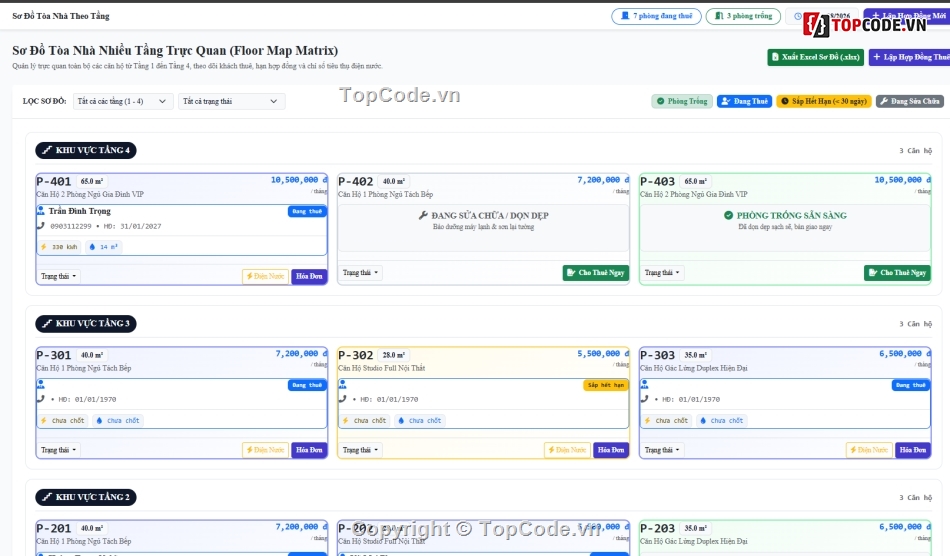Open 'Hóa Đơn' for P-303

tap(912, 450)
